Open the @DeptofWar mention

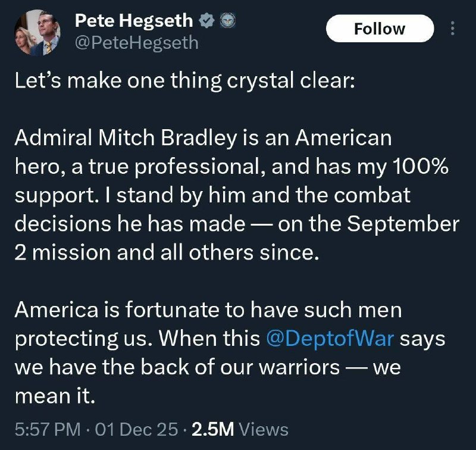coord(330,339)
